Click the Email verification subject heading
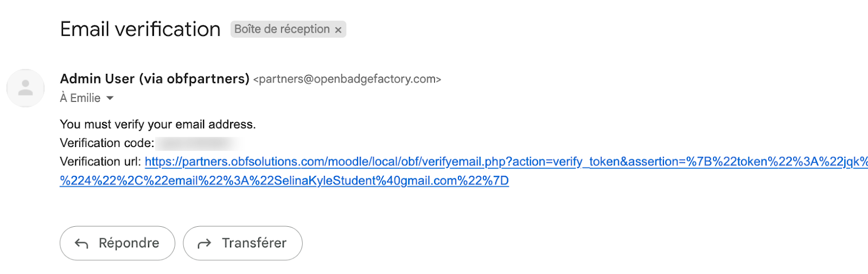The width and height of the screenshot is (868, 274). coord(140,29)
